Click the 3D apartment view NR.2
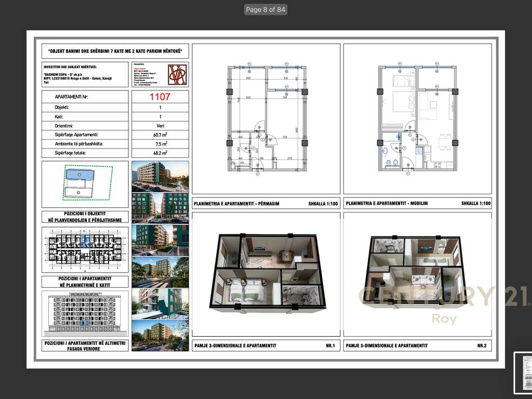Image resolution: width=532 pixels, height=399 pixels. point(418,274)
